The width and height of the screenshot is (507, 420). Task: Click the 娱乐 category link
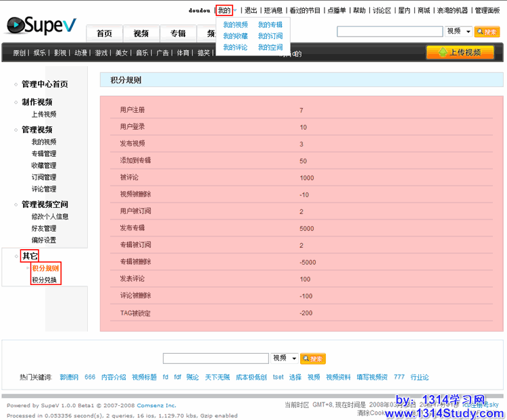point(39,53)
